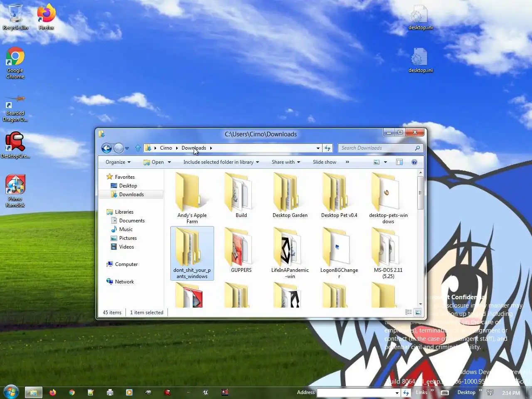532x399 pixels.
Task: Select the Desktop Pet v0.4 folder
Action: pyautogui.click(x=339, y=195)
